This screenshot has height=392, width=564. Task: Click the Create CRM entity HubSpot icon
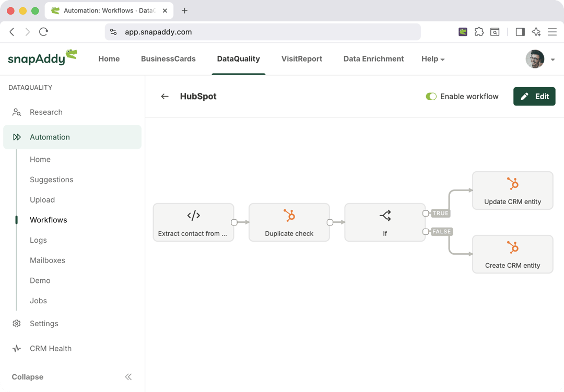(512, 247)
